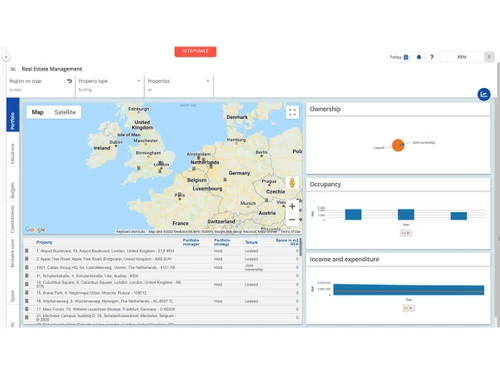Select the 2, Apple Tree Road property row

(162, 259)
